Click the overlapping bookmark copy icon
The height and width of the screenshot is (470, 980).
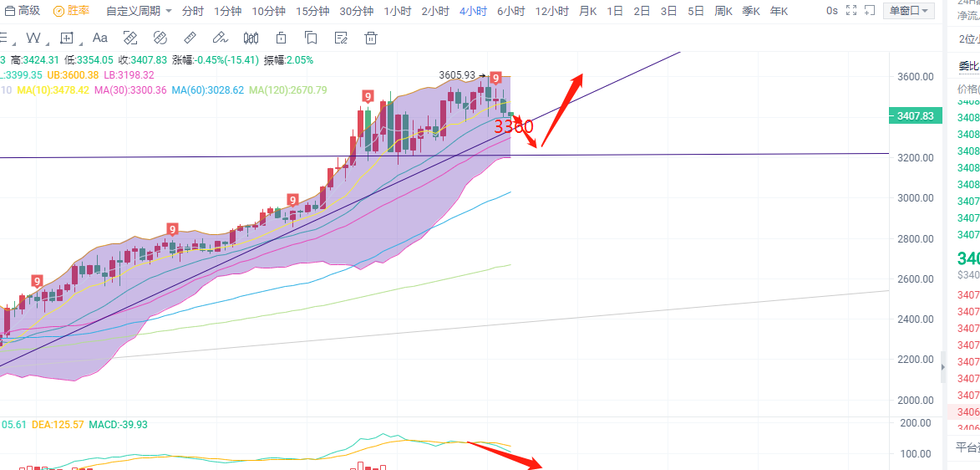point(311,38)
